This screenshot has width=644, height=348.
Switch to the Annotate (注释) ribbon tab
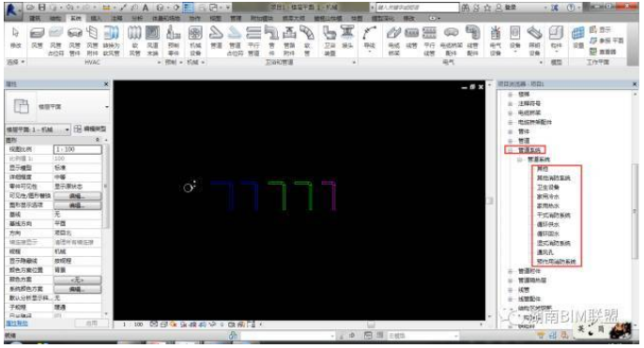[117, 19]
